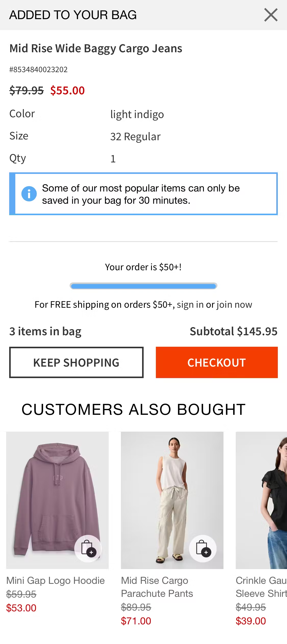
Task: View the Mid Rise Cargo Parachute Pants photo
Action: [x=172, y=500]
